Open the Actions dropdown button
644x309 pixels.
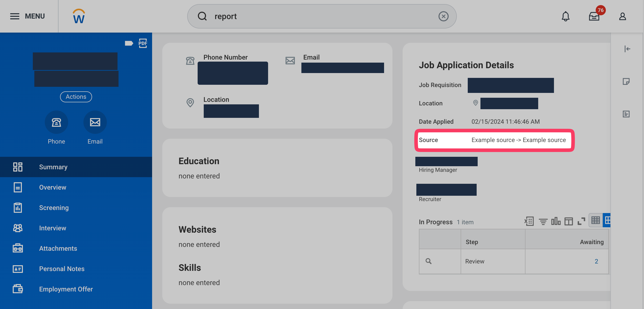pos(76,97)
